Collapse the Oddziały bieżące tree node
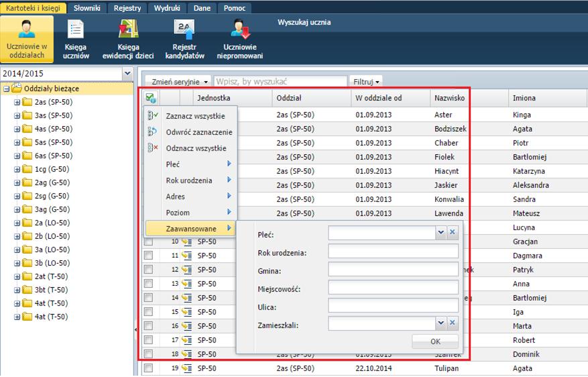Screen dimensions: 588x377 click(x=7, y=89)
